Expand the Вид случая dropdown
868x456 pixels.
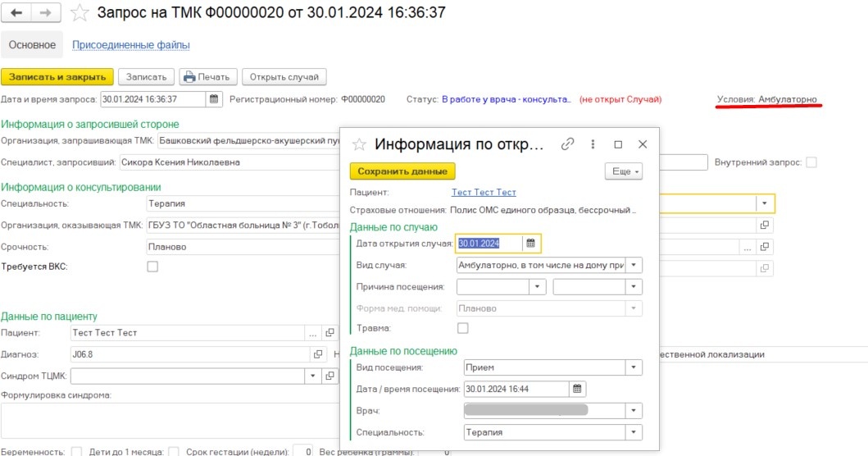(x=634, y=266)
